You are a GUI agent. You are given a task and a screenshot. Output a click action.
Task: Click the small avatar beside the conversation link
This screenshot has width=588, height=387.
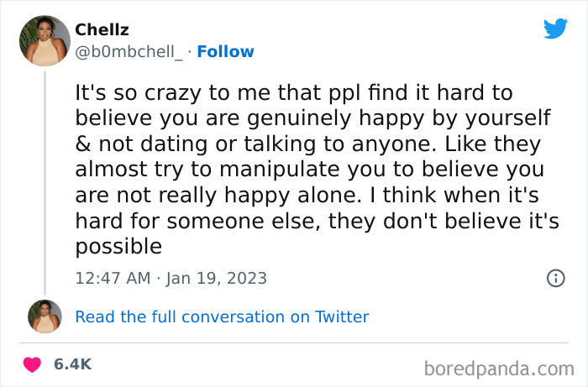(x=45, y=316)
